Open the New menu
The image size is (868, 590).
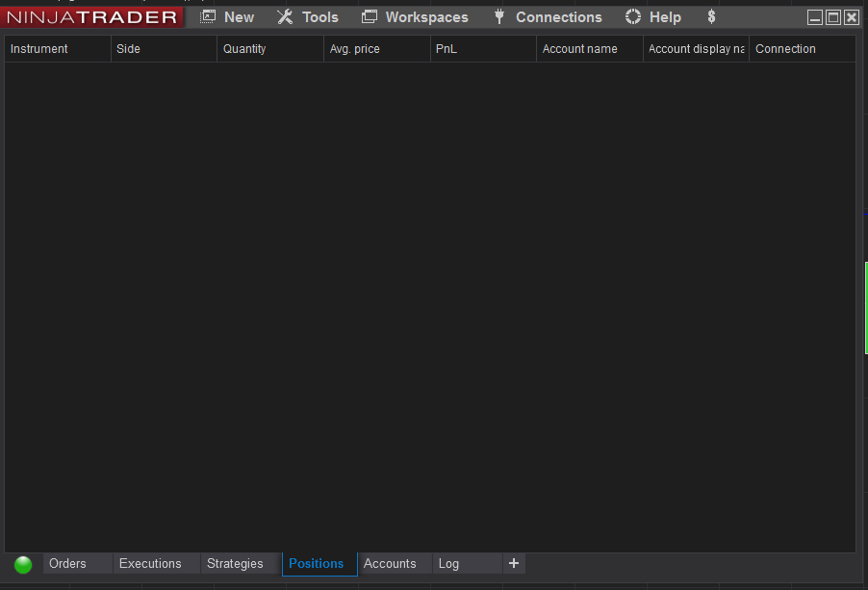click(240, 17)
